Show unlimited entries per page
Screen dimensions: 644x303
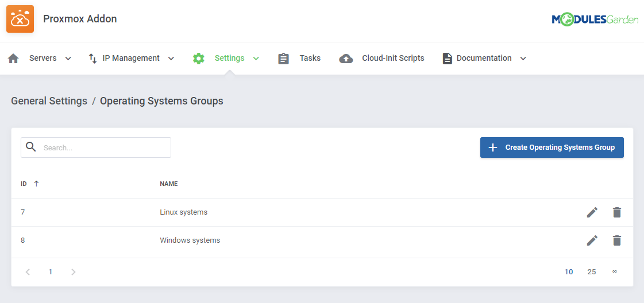[x=615, y=271]
